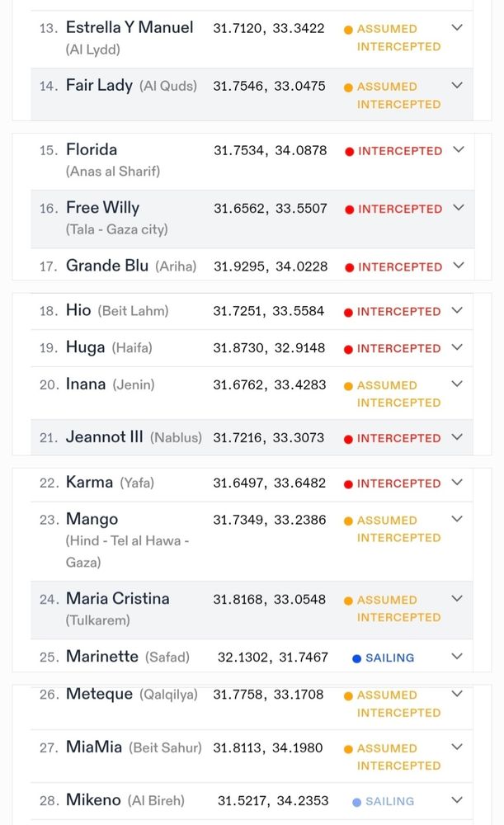Expand Grande Blu vessel details
Viewport: 504px width, 825px height.
(x=459, y=266)
